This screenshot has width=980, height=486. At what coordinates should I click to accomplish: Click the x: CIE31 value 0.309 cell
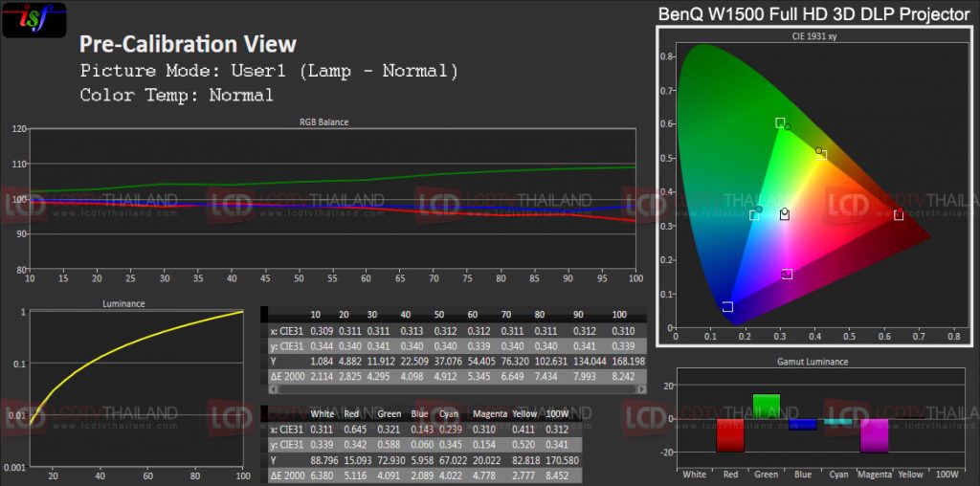pyautogui.click(x=321, y=330)
